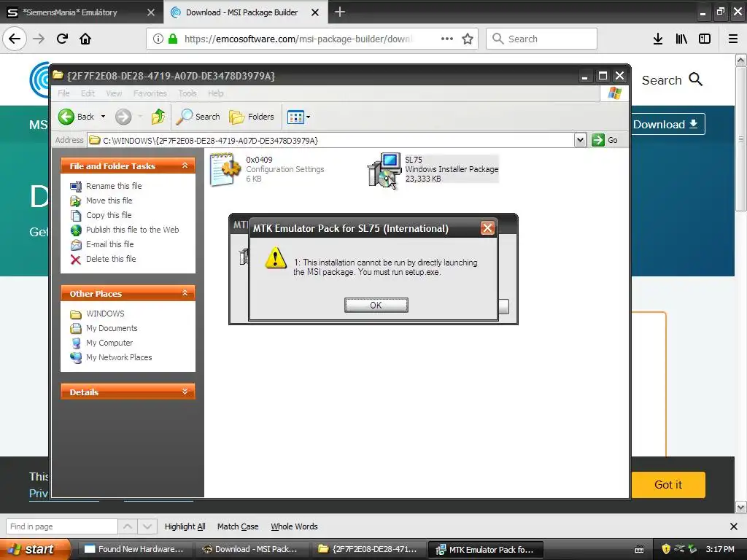Click OK in the MTK Emulator Pack dialog
The height and width of the screenshot is (560, 747).
pos(376,306)
